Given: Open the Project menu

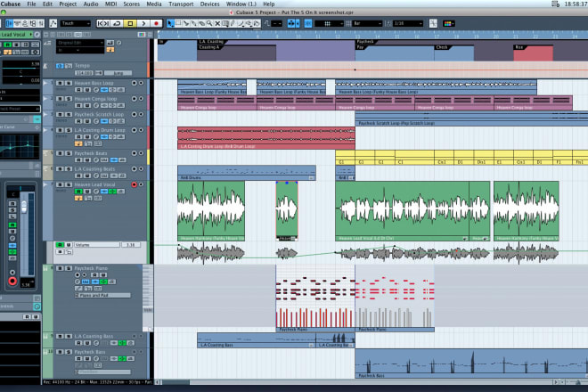Looking at the screenshot, I should point(68,4).
